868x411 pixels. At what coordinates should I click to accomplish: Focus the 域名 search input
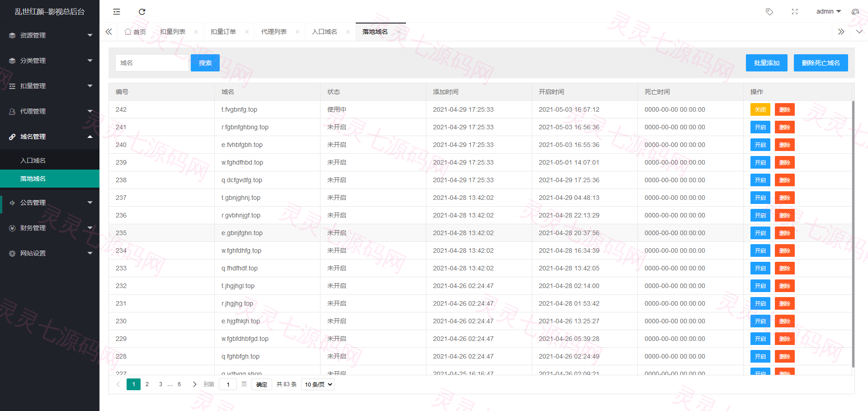coord(152,63)
